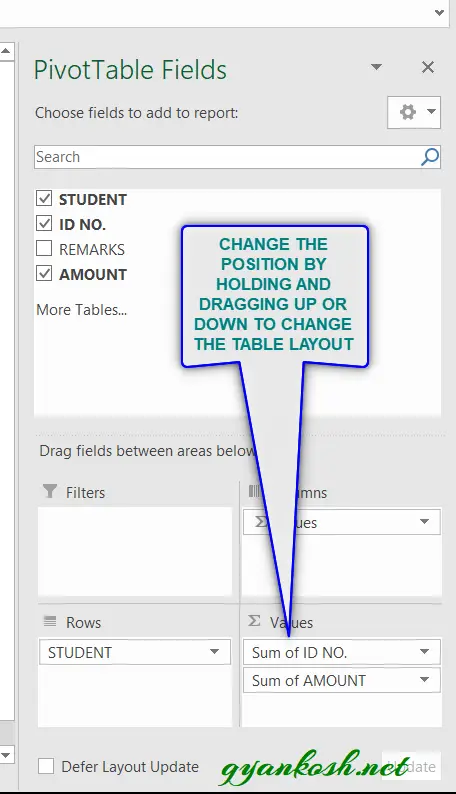
Task: Click the Rows area icon
Action: pyautogui.click(x=50, y=621)
